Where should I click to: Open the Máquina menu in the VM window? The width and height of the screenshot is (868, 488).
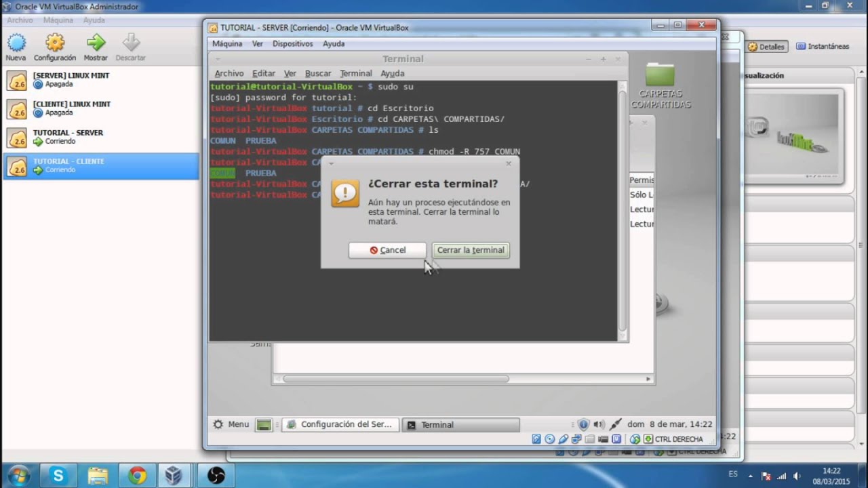(x=227, y=43)
